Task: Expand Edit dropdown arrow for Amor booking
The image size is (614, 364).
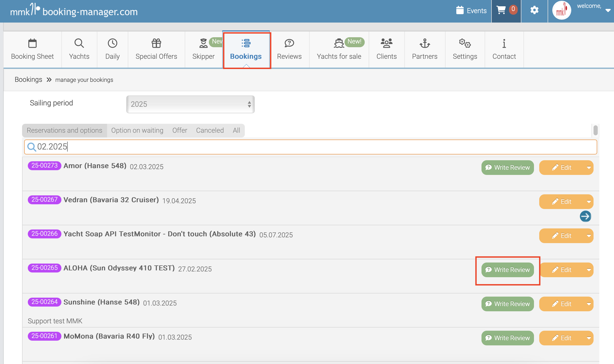Action: point(589,168)
